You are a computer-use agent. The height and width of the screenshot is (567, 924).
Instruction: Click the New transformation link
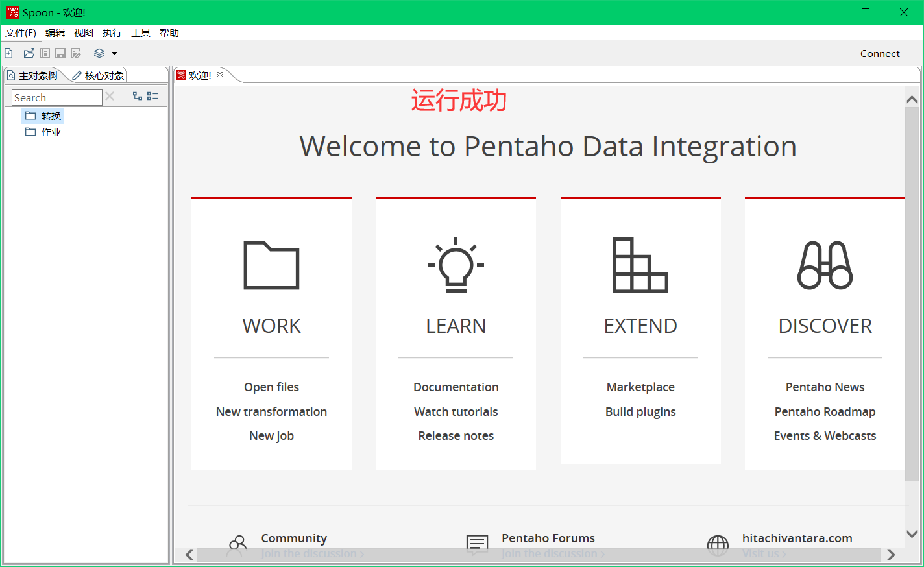(x=271, y=411)
